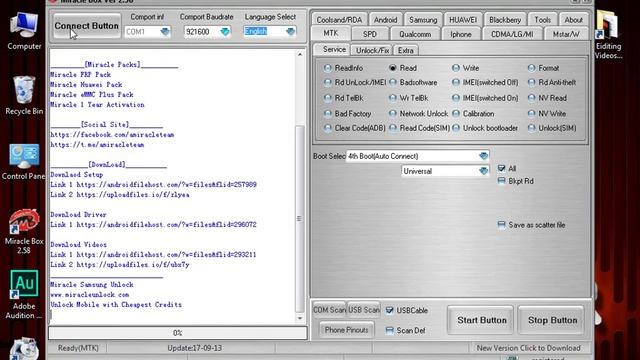This screenshot has height=360, width=640.
Task: Click the Connect Button
Action: tap(87, 26)
